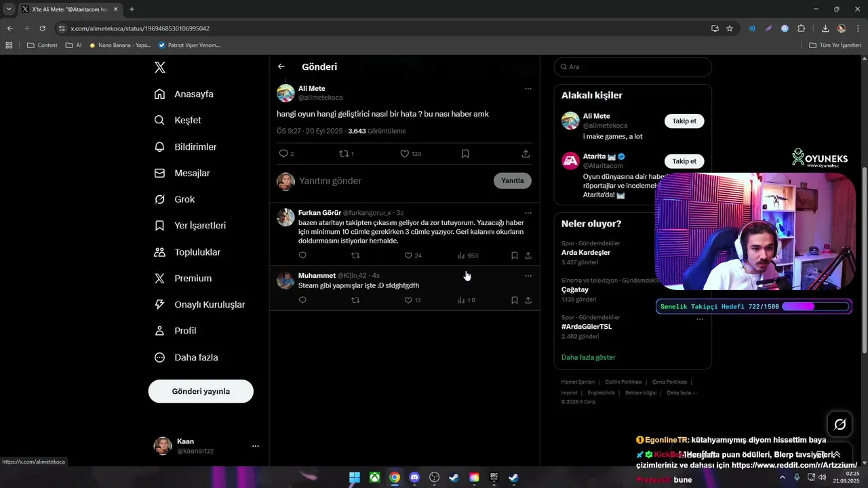Open Discord from the taskbar
Image resolution: width=868 pixels, height=488 pixels.
tap(414, 477)
